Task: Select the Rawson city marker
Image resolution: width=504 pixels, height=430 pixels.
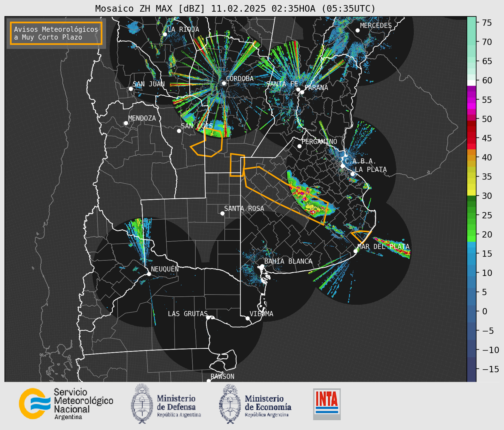Action: pyautogui.click(x=209, y=381)
